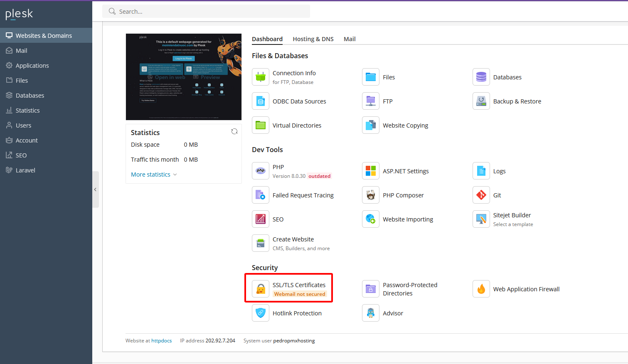Image resolution: width=628 pixels, height=364 pixels.
Task: Click the PHP outdated label
Action: (x=320, y=176)
